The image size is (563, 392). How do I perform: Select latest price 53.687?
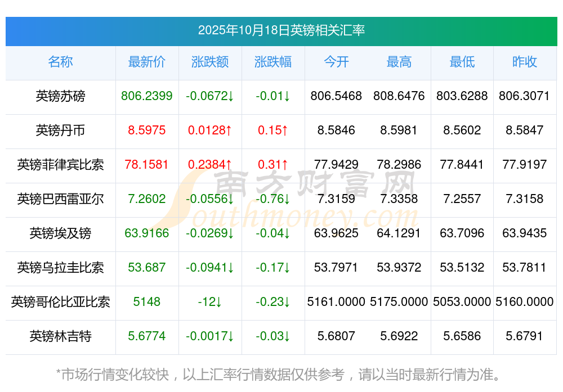(x=147, y=268)
